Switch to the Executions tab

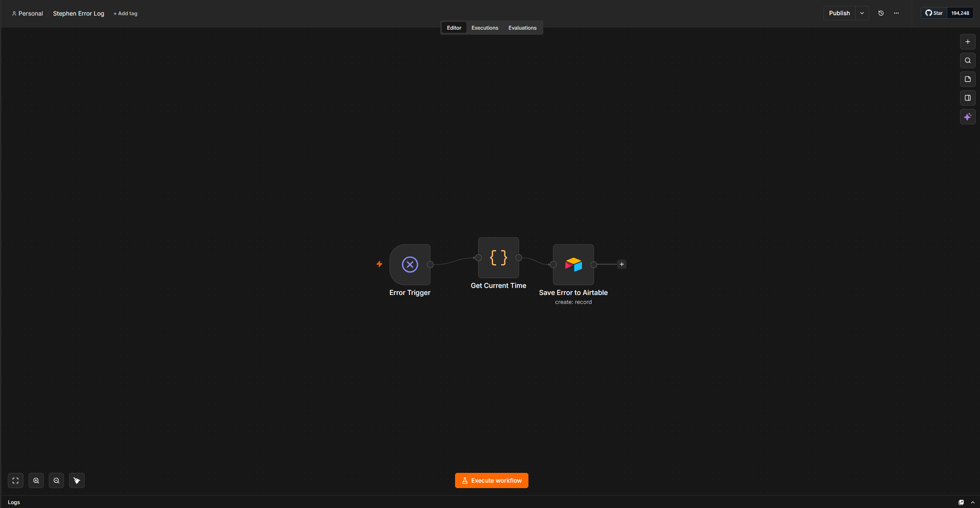point(485,28)
